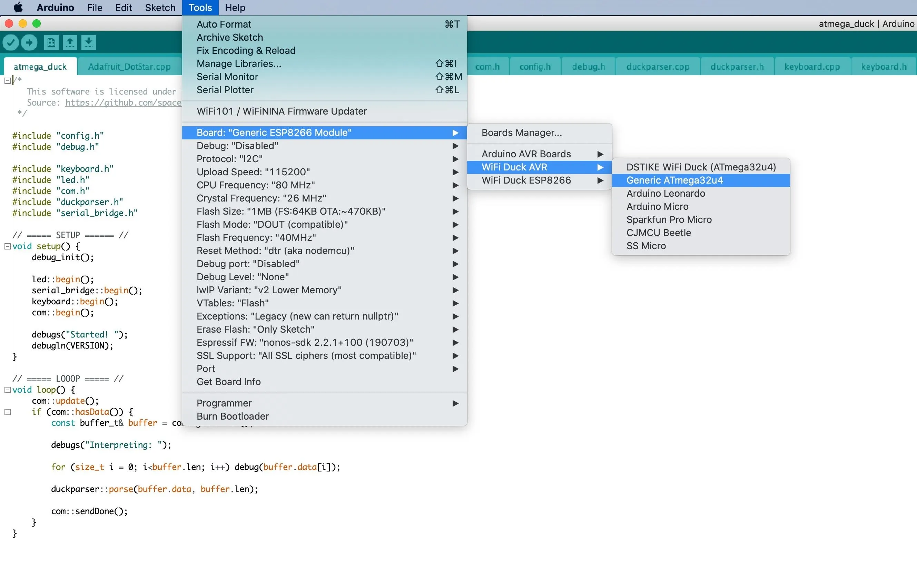Image resolution: width=917 pixels, height=588 pixels.
Task: Open Boards Manager...
Action: point(540,133)
